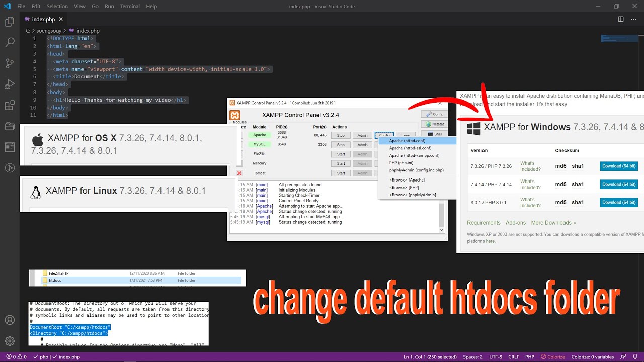Open the feedback icon in status bar
The image size is (644, 362).
(623, 357)
